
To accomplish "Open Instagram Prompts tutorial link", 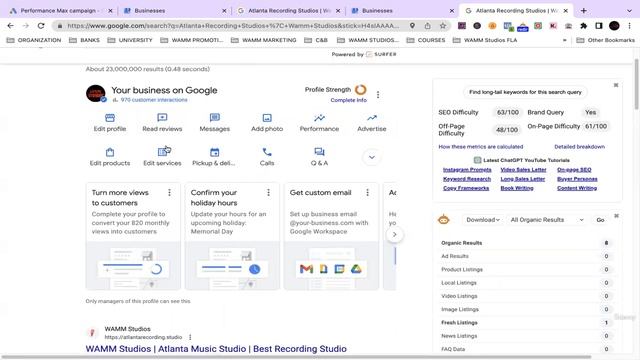I will click(467, 169).
